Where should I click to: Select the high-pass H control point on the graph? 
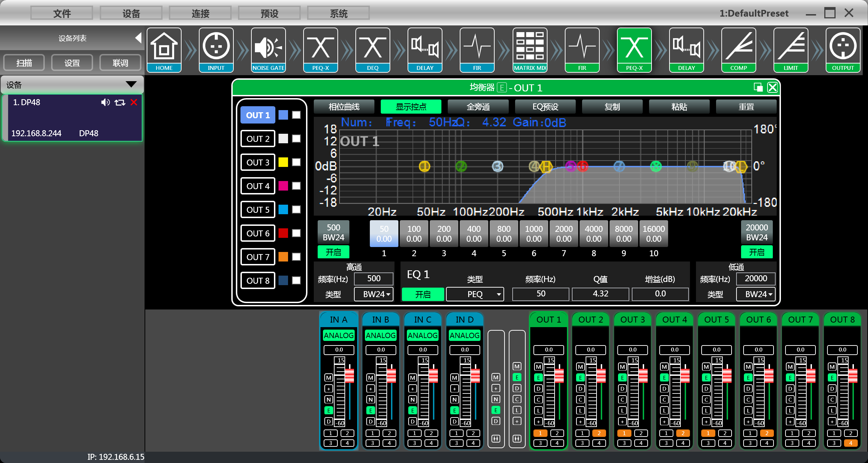click(x=546, y=166)
